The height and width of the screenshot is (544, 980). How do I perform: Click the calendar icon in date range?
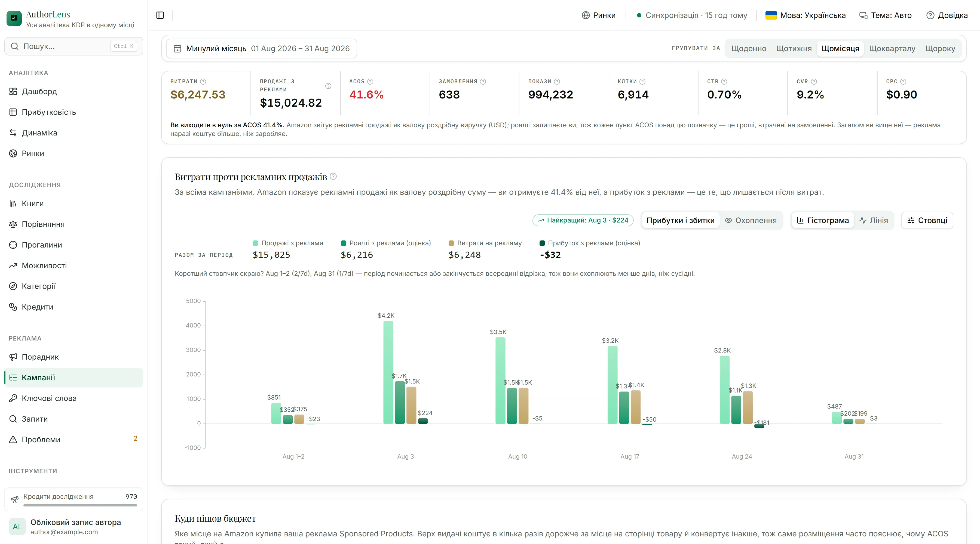[x=177, y=48]
